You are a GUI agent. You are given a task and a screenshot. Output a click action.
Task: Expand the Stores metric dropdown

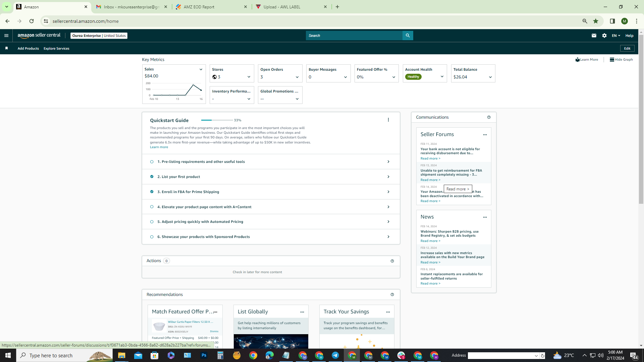249,77
